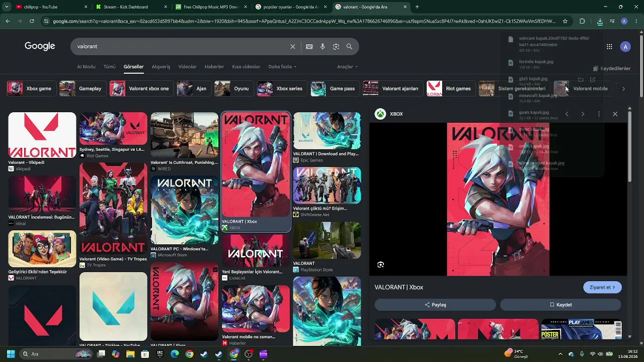The height and width of the screenshot is (362, 644).
Task: Open the Windows Start menu
Action: 11,354
